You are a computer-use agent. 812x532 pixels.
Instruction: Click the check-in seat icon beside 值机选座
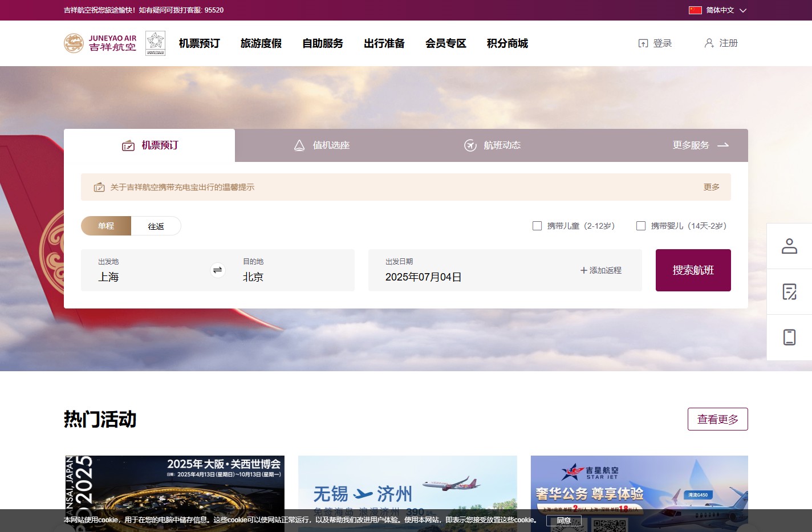coord(299,145)
